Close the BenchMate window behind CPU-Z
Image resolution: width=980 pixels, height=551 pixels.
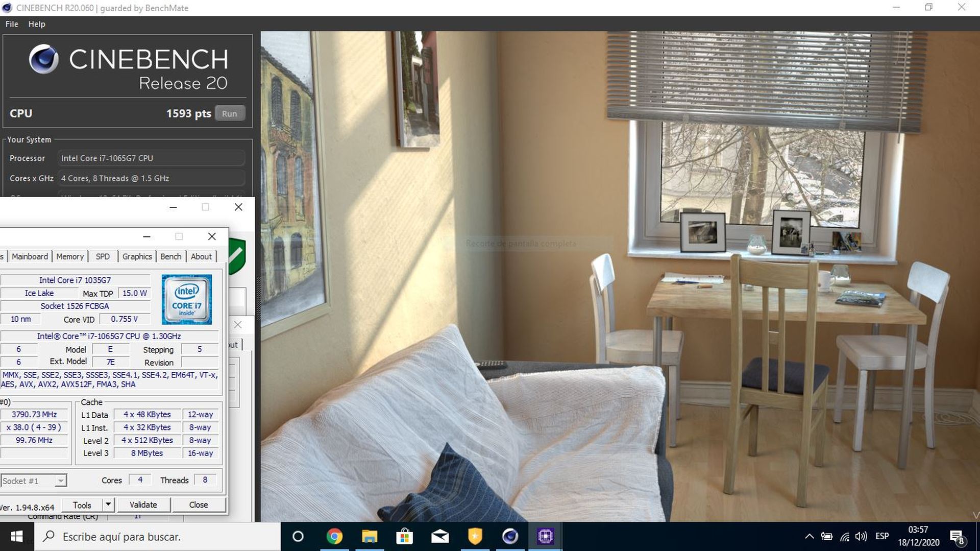click(x=238, y=207)
